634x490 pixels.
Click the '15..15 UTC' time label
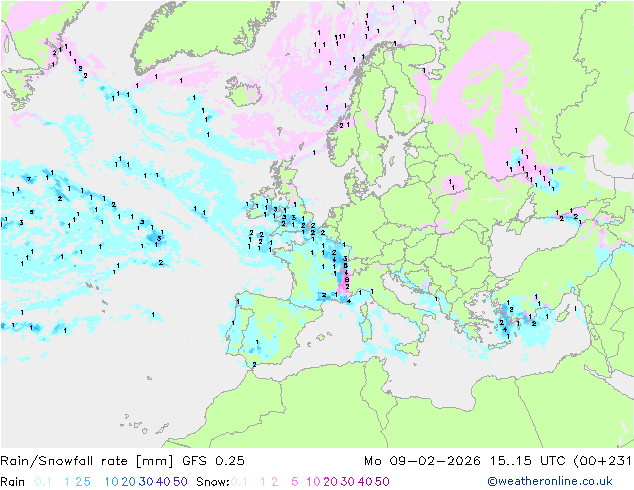528,461
